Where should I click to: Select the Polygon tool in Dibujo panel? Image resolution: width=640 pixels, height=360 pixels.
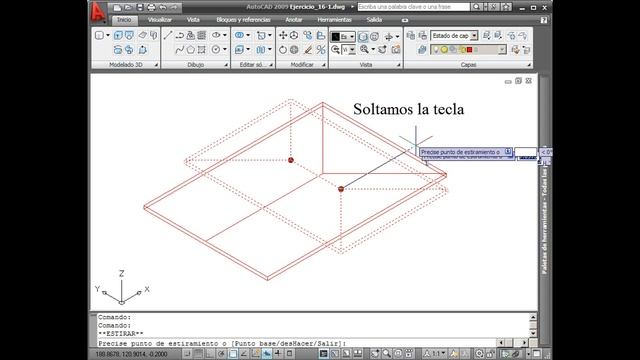tap(191, 50)
